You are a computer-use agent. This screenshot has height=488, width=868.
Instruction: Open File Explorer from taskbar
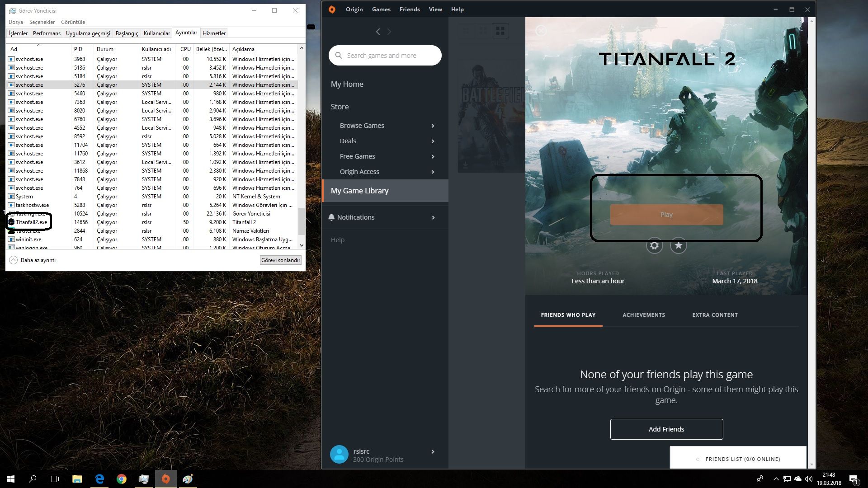click(x=77, y=479)
